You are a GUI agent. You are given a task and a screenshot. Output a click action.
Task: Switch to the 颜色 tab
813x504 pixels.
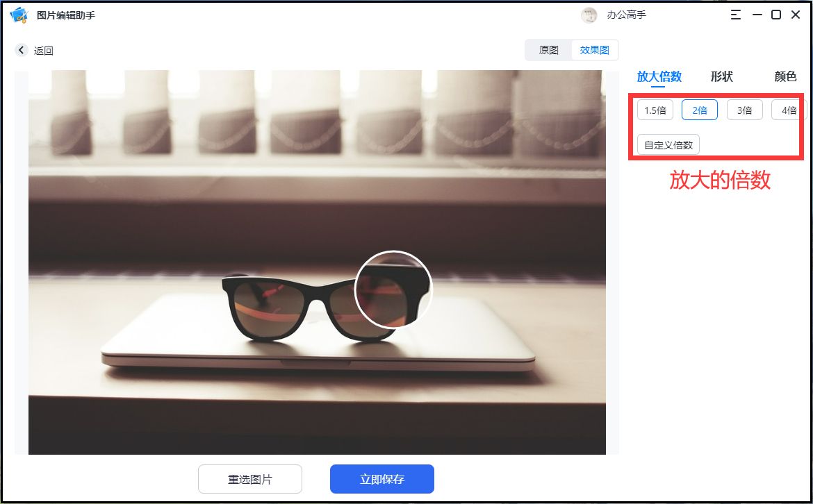coord(785,76)
